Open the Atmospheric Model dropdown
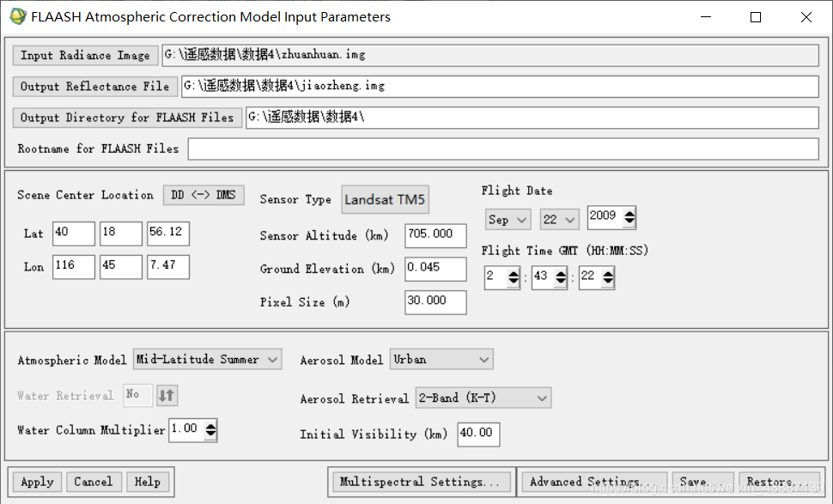Image resolution: width=833 pixels, height=504 pixels. point(208,360)
